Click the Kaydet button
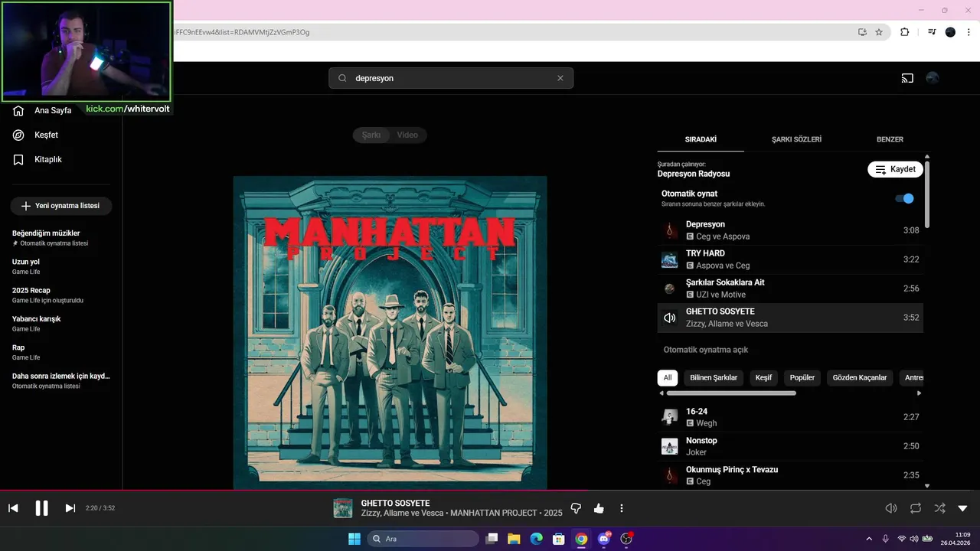Viewport: 980px width, 551px height. click(x=895, y=169)
